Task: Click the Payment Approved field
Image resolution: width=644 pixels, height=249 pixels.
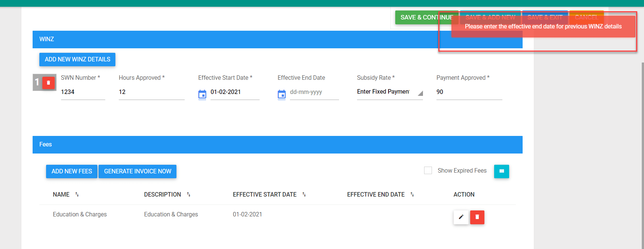Action: click(x=469, y=92)
